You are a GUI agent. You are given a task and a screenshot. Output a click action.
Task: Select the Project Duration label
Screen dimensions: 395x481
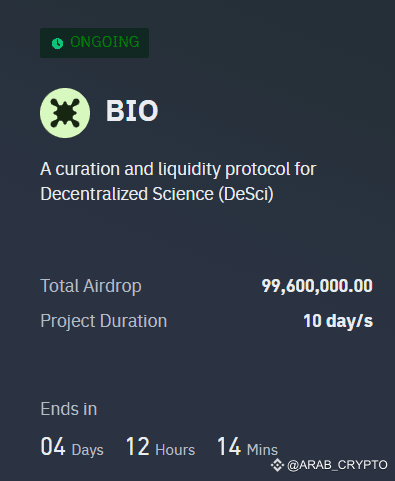(x=104, y=321)
